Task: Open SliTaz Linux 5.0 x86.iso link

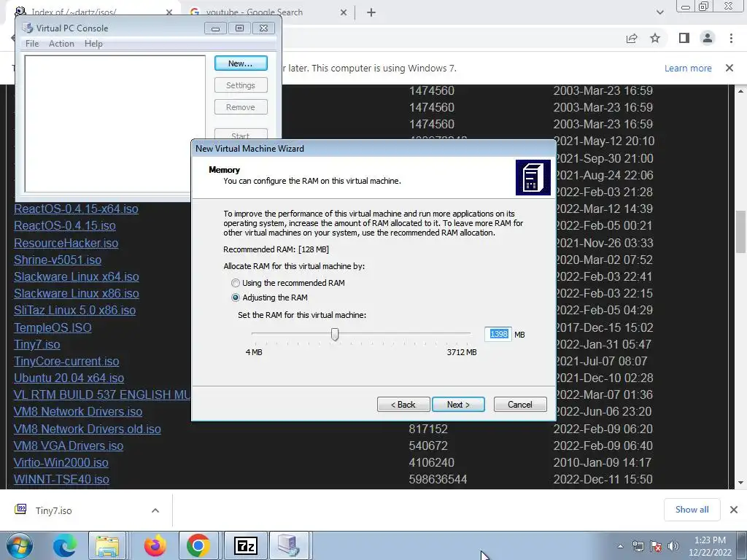Action: click(x=75, y=311)
